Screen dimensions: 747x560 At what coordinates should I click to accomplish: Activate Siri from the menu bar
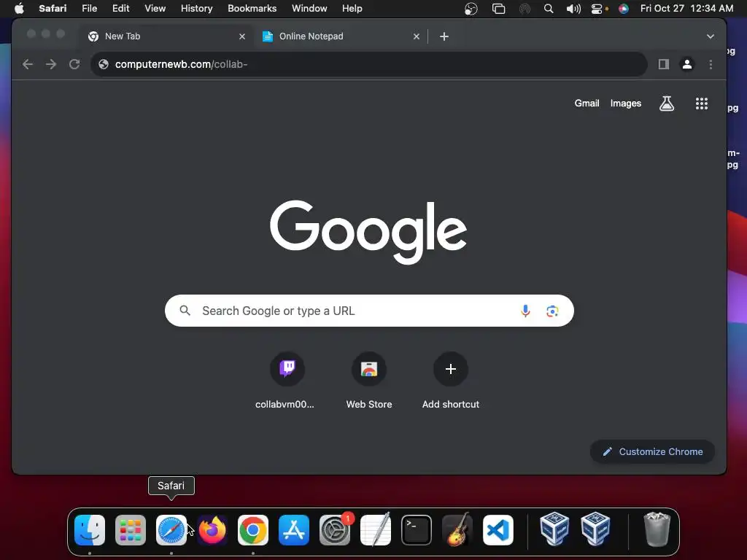click(623, 9)
